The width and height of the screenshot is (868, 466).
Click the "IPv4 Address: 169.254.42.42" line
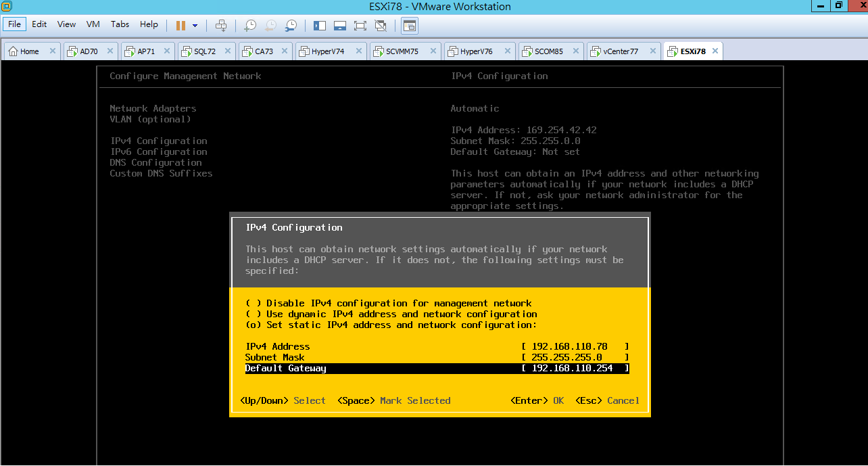point(524,131)
